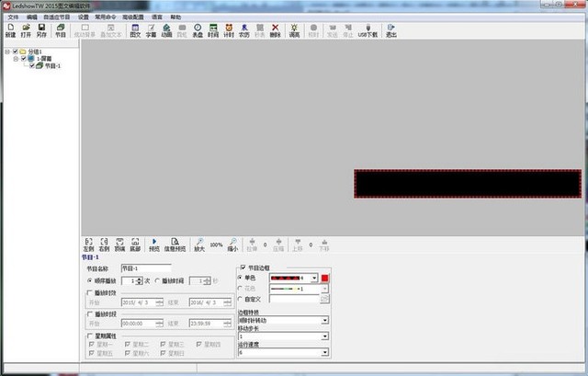Select the 自定义 (custom) border radio button

pos(241,299)
